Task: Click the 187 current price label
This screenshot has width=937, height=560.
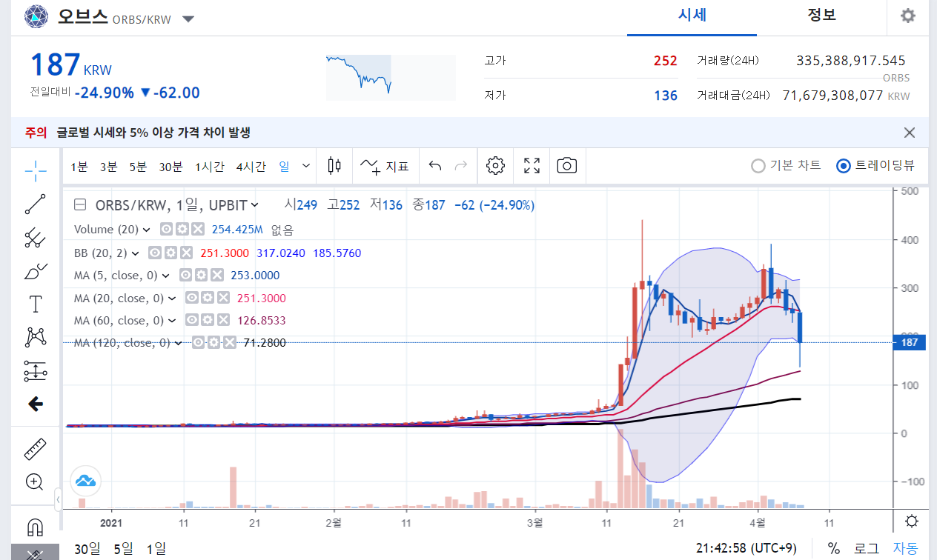Action: pyautogui.click(x=910, y=342)
